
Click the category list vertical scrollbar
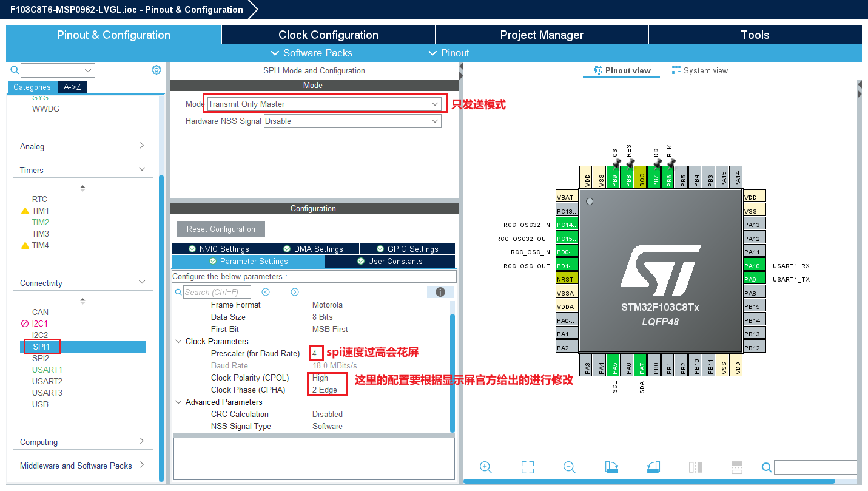pyautogui.click(x=161, y=328)
